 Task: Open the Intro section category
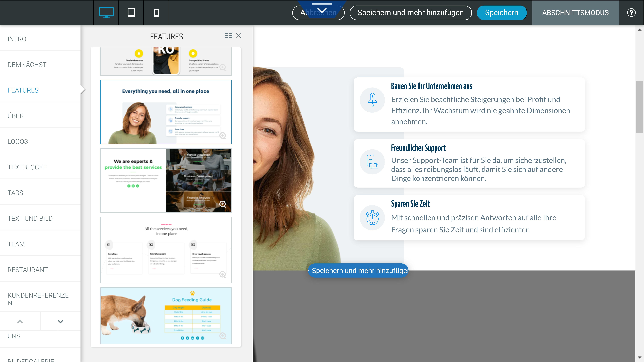click(17, 39)
